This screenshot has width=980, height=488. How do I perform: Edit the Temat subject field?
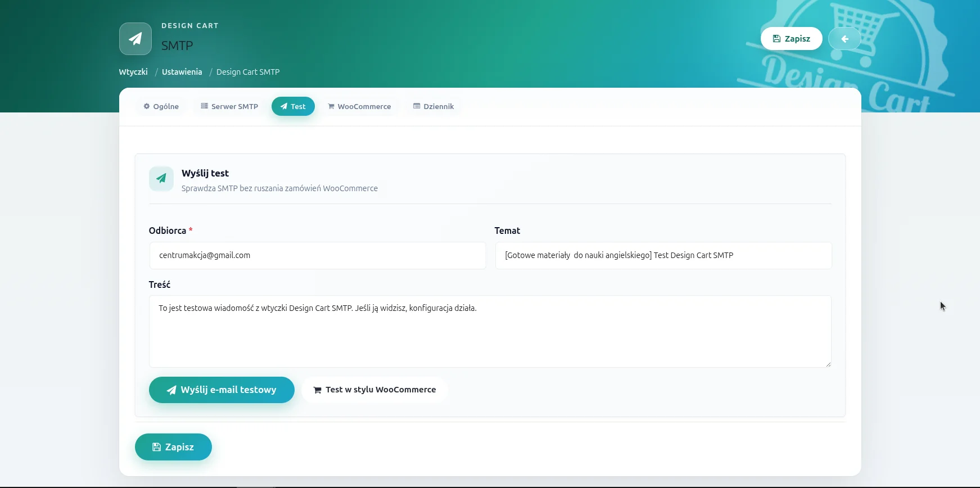663,255
